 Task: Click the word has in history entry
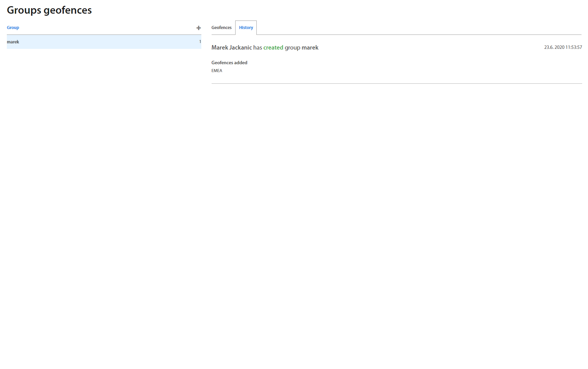[257, 47]
